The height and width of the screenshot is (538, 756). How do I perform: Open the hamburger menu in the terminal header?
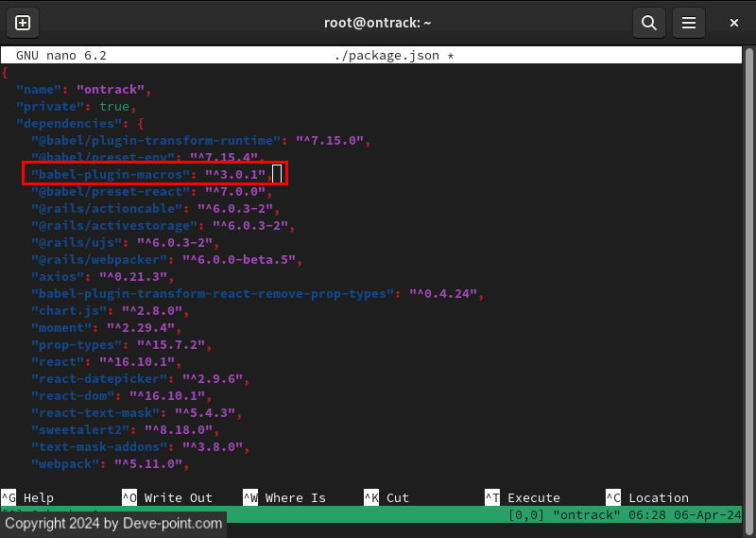[690, 23]
